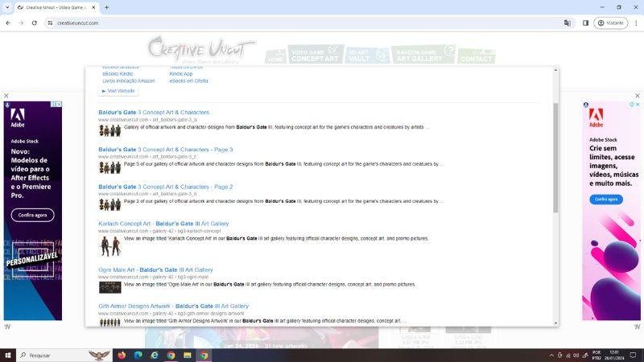
Task: Click thumbnail for Concept Art Page 2 result
Action: (x=110, y=204)
